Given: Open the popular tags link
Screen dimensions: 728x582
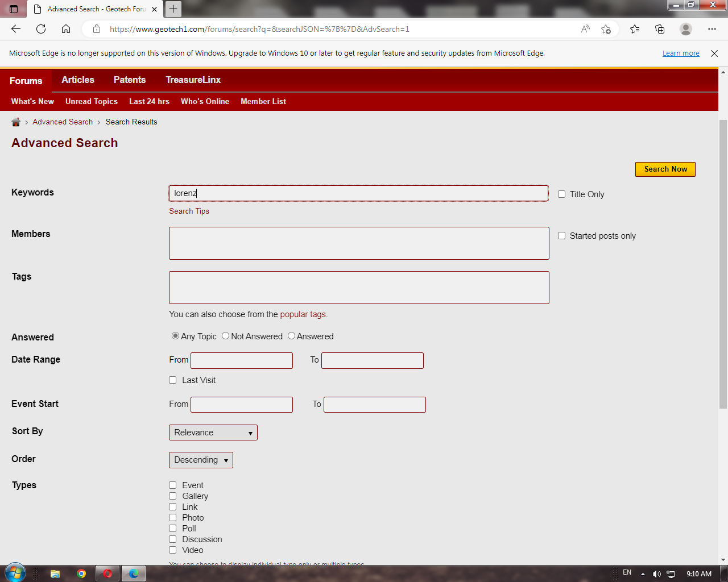Looking at the screenshot, I should pos(303,314).
